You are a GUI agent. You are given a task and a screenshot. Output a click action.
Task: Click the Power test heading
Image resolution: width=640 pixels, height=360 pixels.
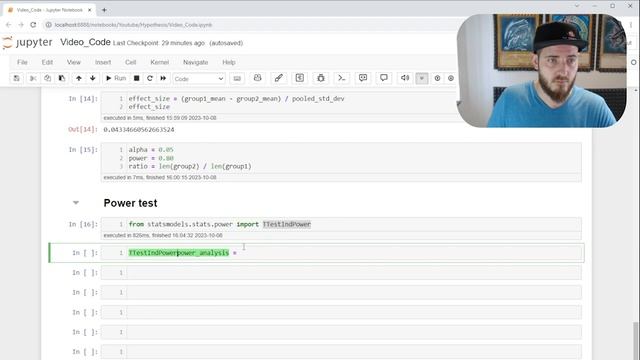[131, 203]
